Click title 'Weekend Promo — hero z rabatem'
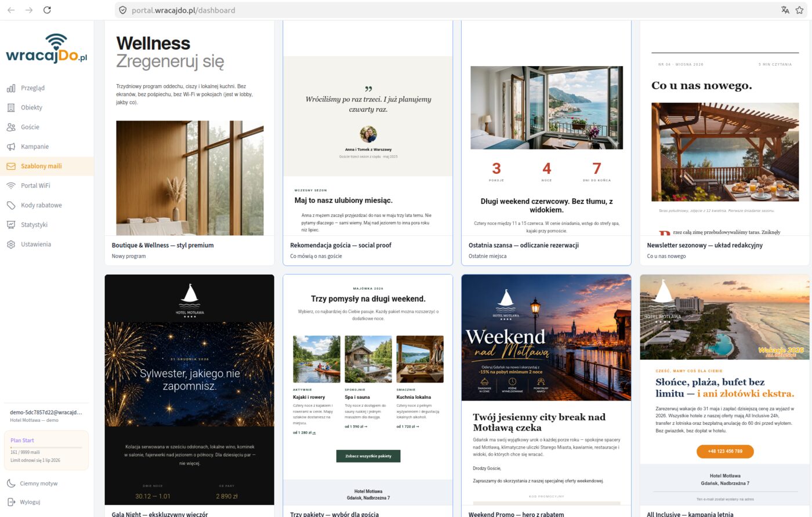Screen dimensions: 812x517 516,514
